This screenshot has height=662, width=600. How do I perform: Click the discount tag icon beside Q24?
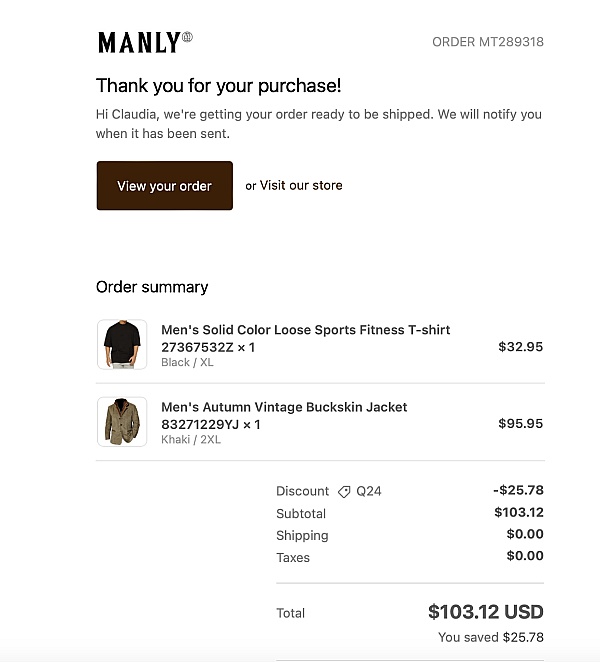click(x=344, y=491)
